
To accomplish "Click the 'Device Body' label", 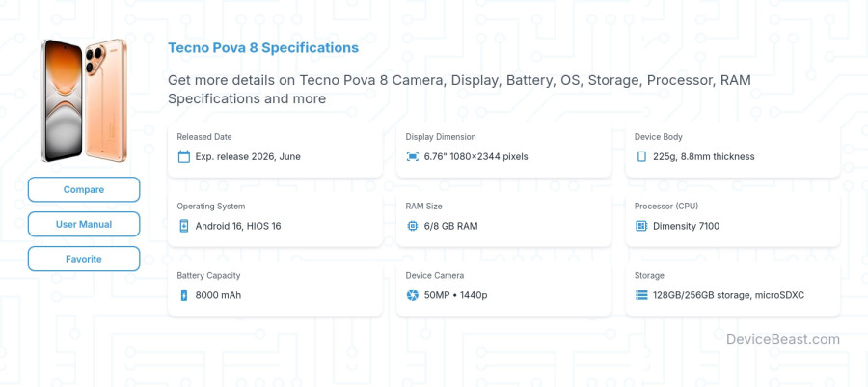I will click(x=658, y=137).
